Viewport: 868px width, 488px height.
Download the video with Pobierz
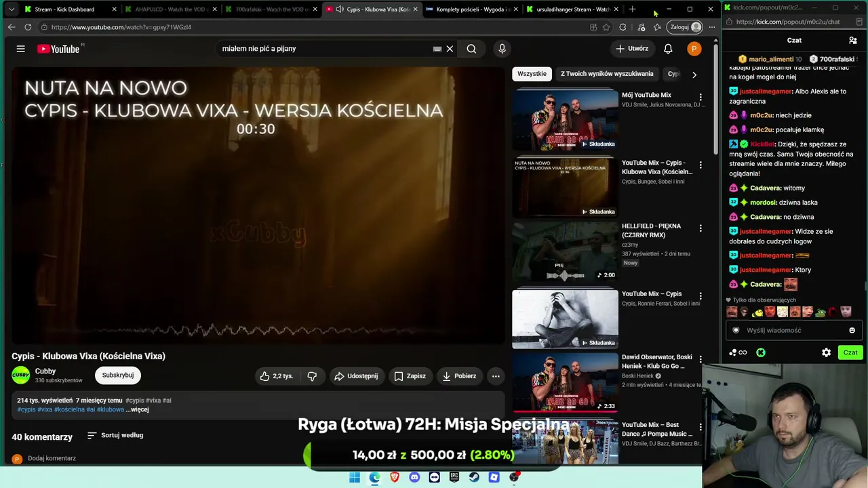click(x=459, y=376)
